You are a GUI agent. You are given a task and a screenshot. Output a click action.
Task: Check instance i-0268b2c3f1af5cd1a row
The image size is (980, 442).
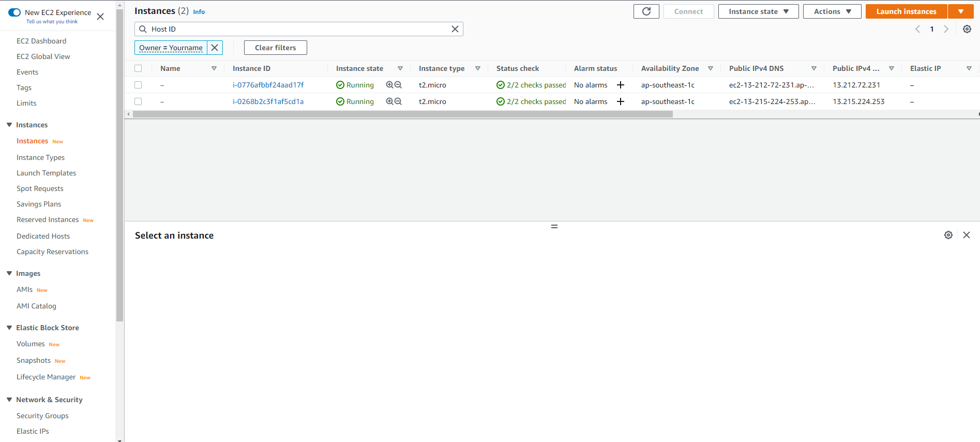coord(138,101)
